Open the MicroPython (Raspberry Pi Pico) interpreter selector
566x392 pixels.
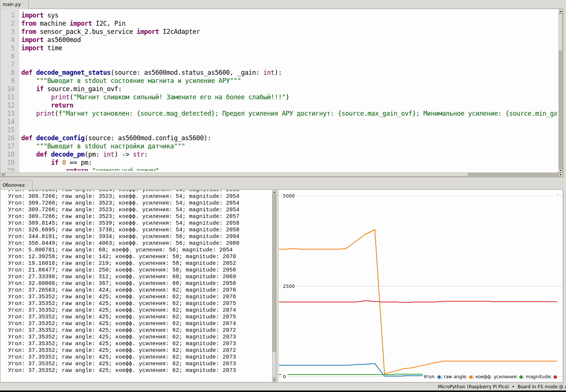[473, 387]
